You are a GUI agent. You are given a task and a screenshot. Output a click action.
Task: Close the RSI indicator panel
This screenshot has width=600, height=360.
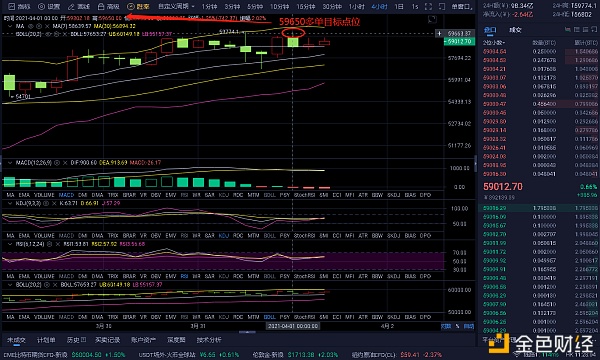click(57, 244)
